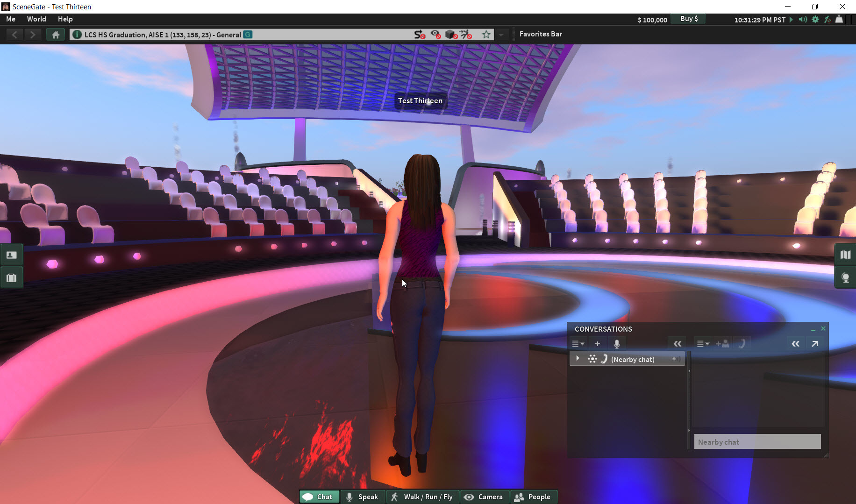Open Settings via the gear icon in status bar
The image size is (856, 504).
pos(815,19)
